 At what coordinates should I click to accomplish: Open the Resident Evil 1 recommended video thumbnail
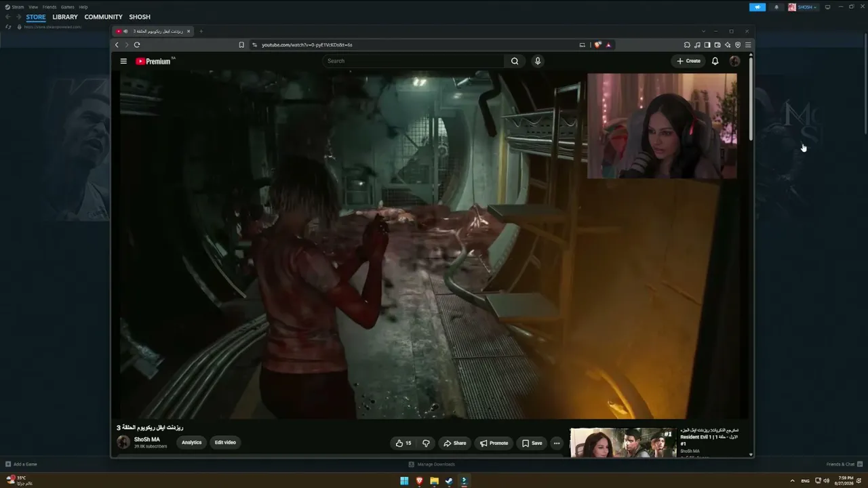click(x=623, y=443)
